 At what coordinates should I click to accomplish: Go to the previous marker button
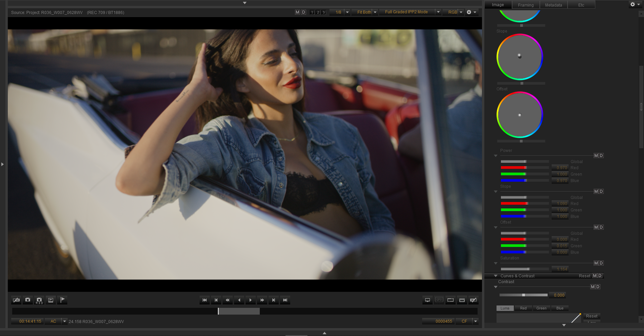click(x=216, y=300)
